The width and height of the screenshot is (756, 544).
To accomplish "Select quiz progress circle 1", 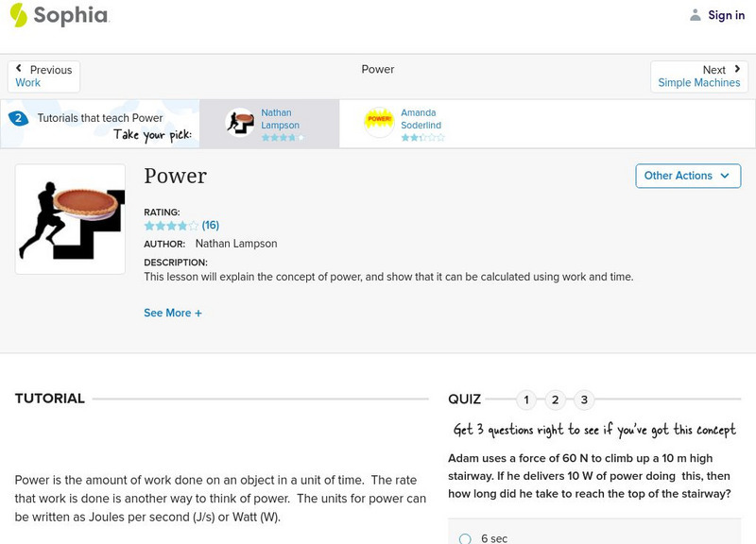I will tap(525, 399).
